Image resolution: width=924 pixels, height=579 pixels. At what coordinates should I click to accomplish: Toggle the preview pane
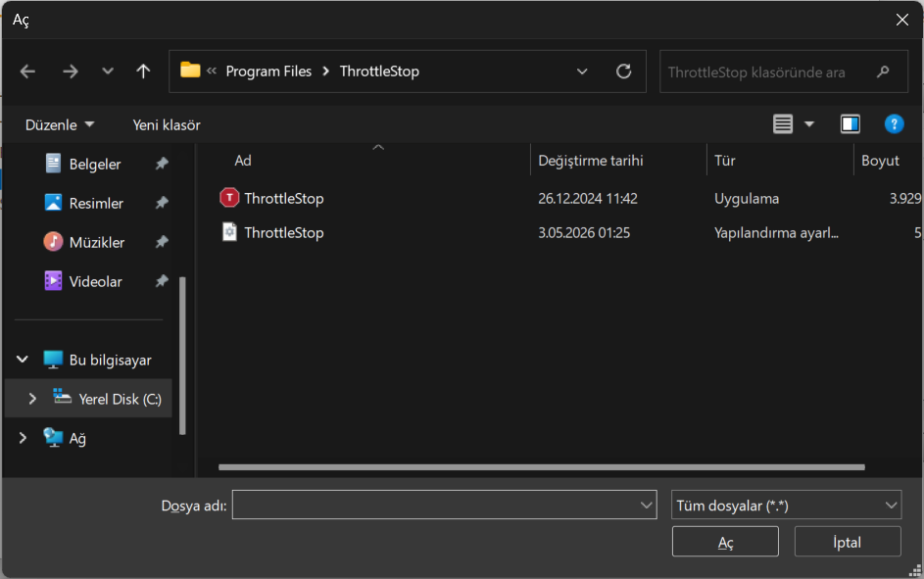tap(850, 124)
